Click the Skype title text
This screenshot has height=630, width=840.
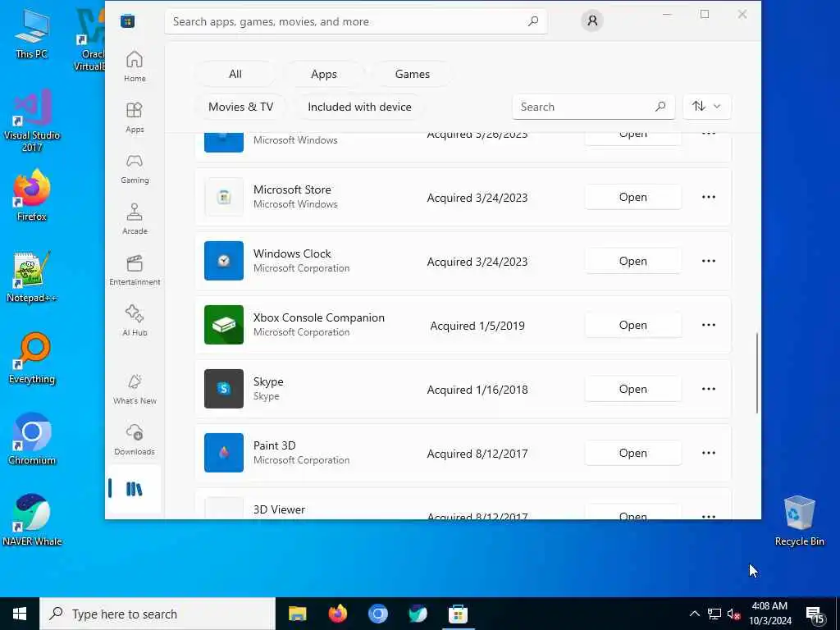coord(268,381)
